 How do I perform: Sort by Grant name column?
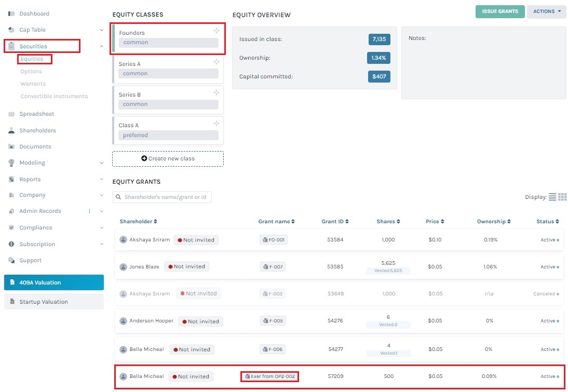[x=276, y=221]
